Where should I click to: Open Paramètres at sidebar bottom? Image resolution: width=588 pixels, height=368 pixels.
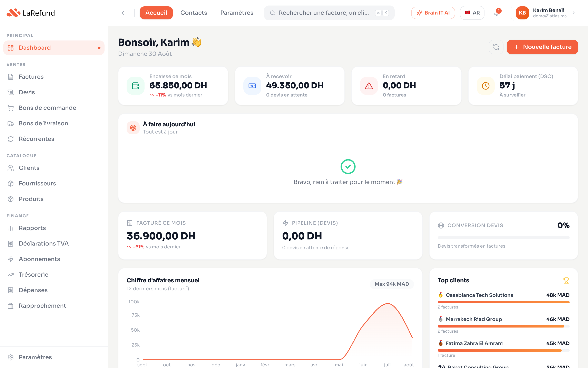pos(54,357)
